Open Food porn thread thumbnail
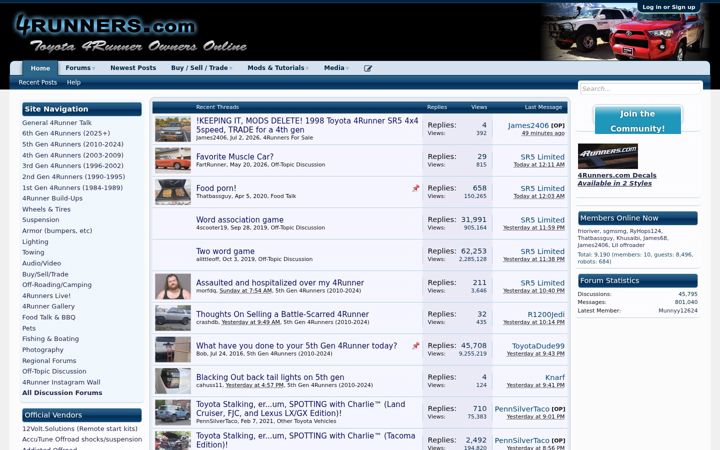The width and height of the screenshot is (720, 450). click(173, 192)
